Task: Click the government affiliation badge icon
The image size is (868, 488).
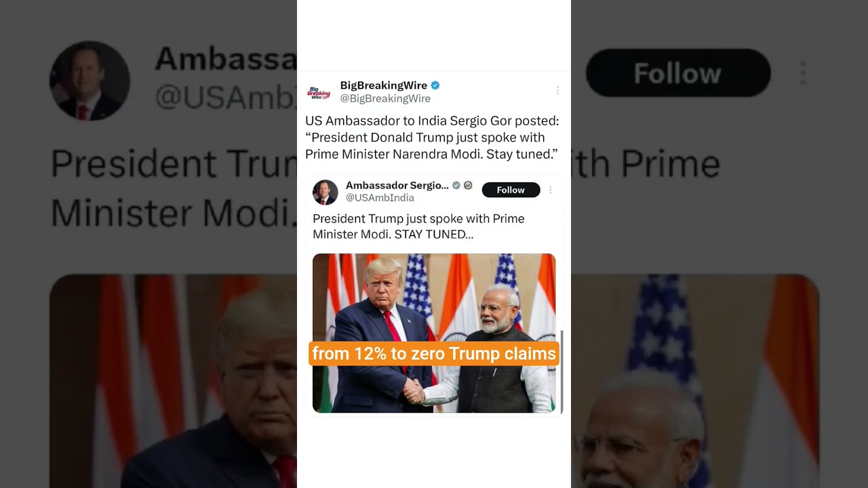Action: click(x=468, y=185)
